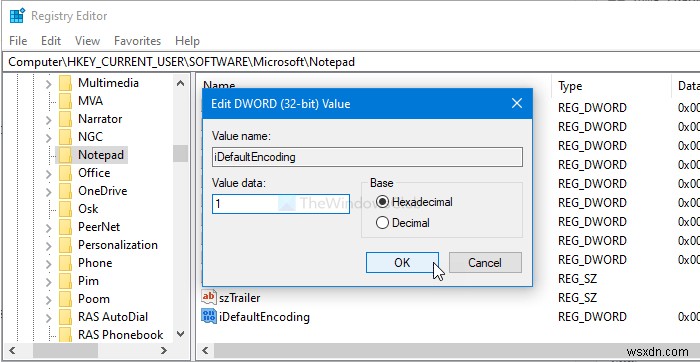Select the Notepad folder icon

point(65,155)
